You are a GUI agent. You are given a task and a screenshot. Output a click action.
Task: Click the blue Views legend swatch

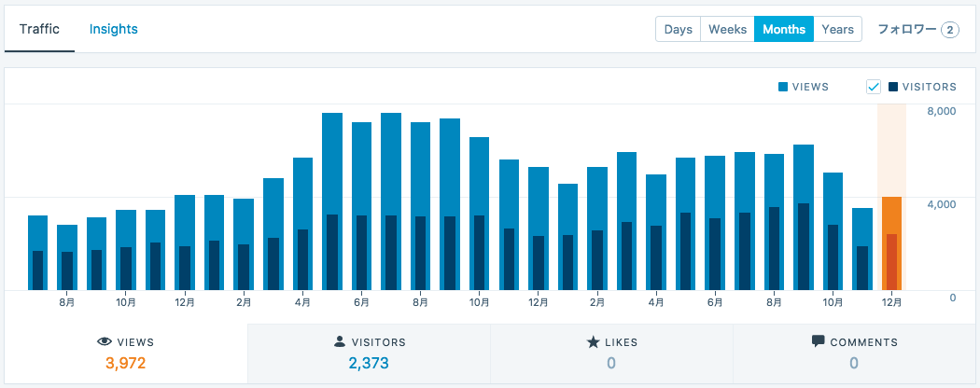tap(783, 87)
